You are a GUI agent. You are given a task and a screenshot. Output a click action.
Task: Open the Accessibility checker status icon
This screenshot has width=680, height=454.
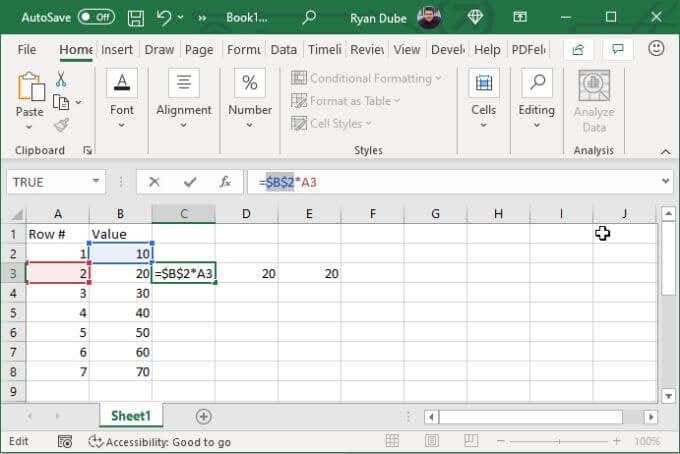pyautogui.click(x=95, y=442)
